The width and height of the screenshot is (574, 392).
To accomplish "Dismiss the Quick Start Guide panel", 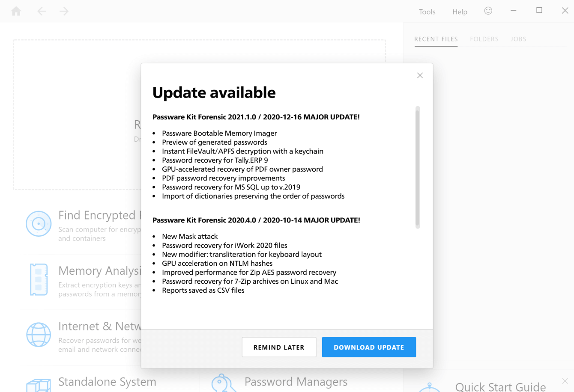I will click(x=565, y=381).
